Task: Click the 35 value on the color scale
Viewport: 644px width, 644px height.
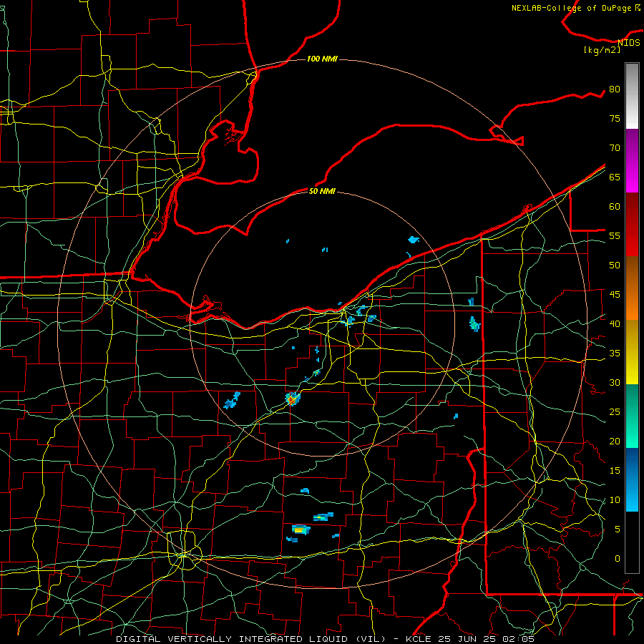Action: [615, 353]
